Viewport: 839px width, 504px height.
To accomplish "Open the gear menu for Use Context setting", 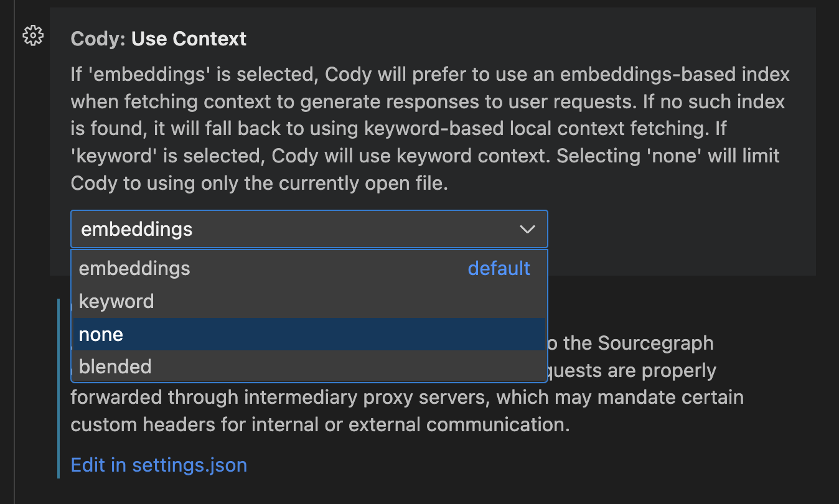I will (33, 35).
